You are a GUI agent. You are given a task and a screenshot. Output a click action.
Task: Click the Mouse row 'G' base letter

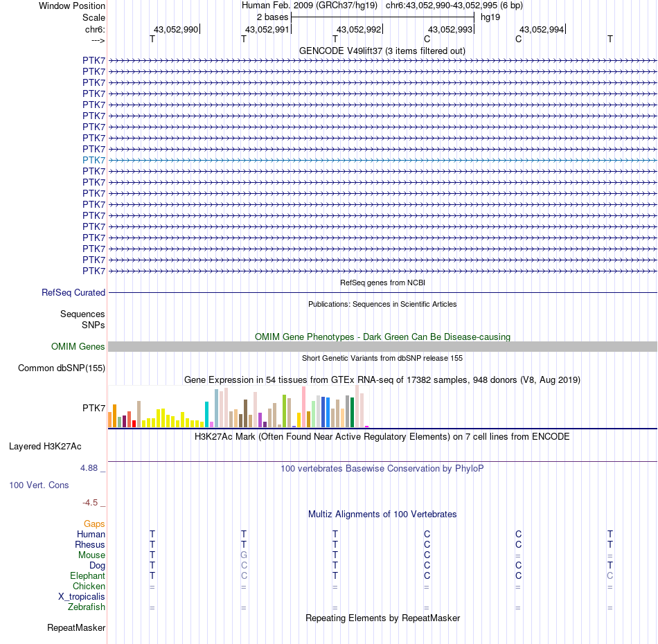click(x=244, y=555)
